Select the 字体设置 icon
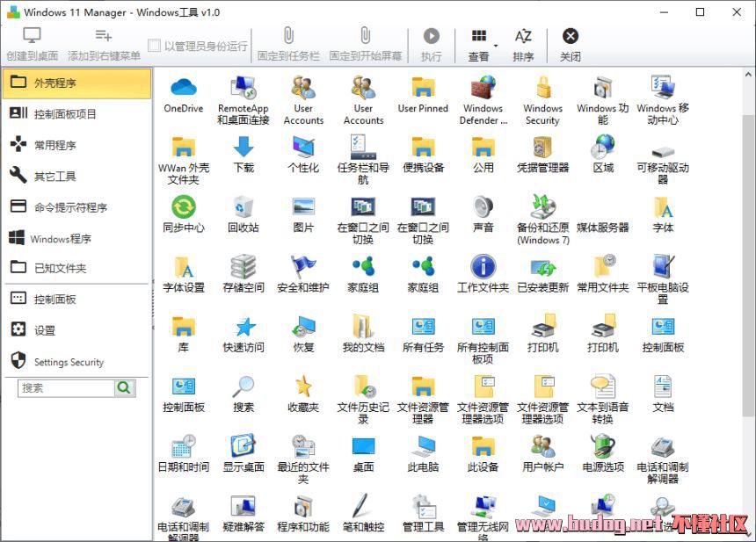 183,266
